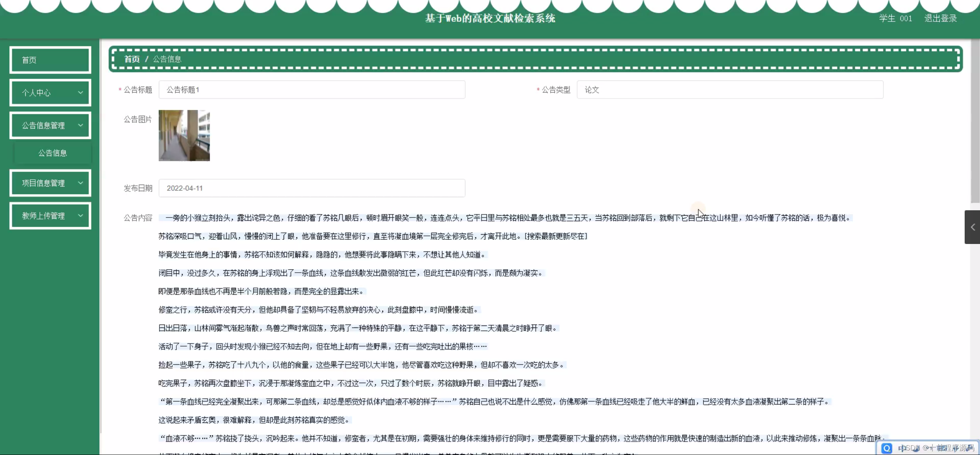Image resolution: width=980 pixels, height=455 pixels.
Task: Expand the 项目信息管理 menu chevron
Action: (x=81, y=183)
